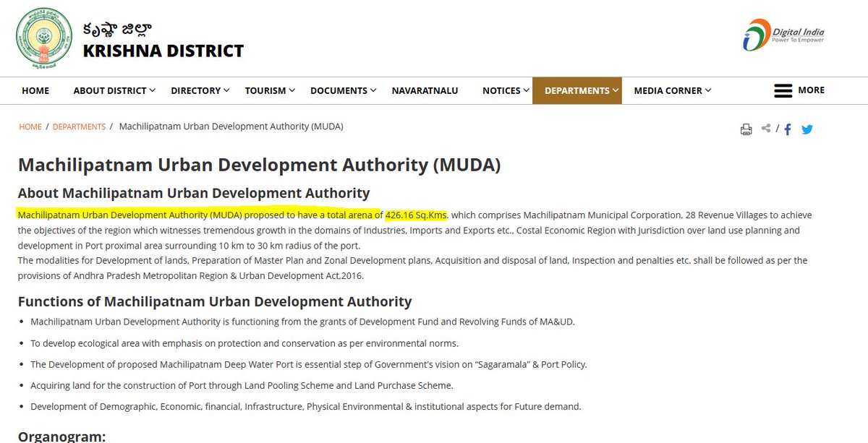The width and height of the screenshot is (868, 443).
Task: Click the KRISHNA DISTRICT site title
Action: [x=163, y=51]
